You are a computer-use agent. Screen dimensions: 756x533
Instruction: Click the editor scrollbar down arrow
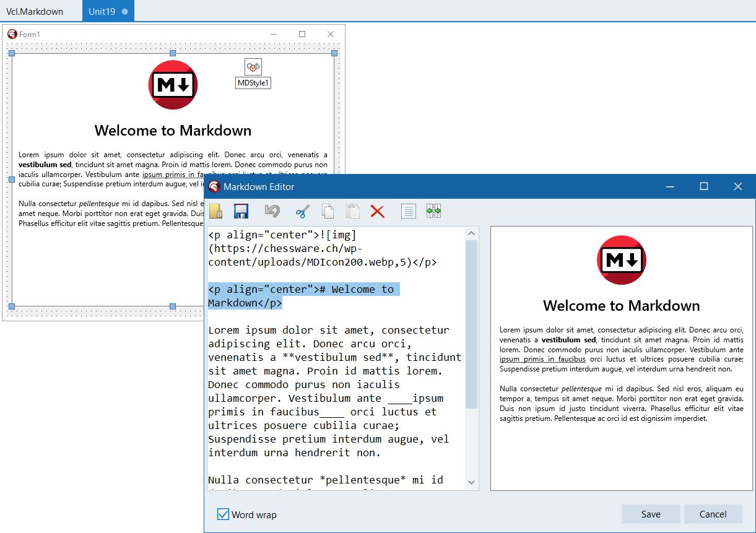click(x=472, y=482)
